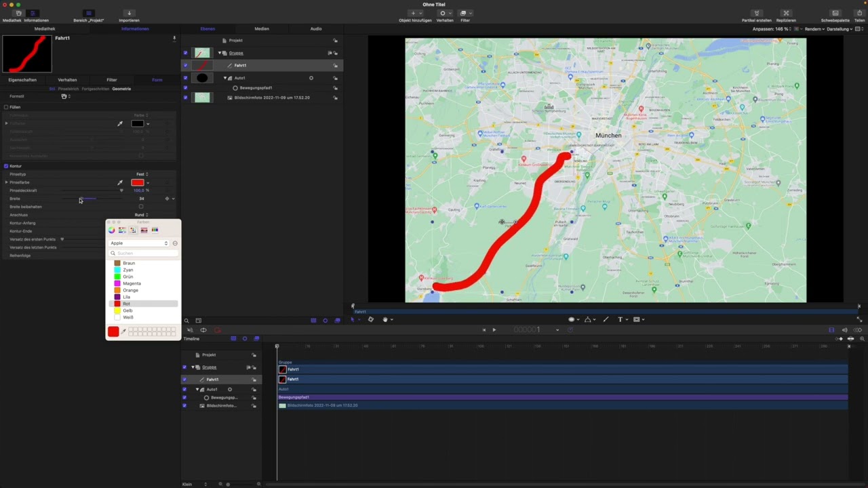The image size is (868, 488).
Task: Hide the Fahrt1 layer in layers list
Action: (185, 66)
